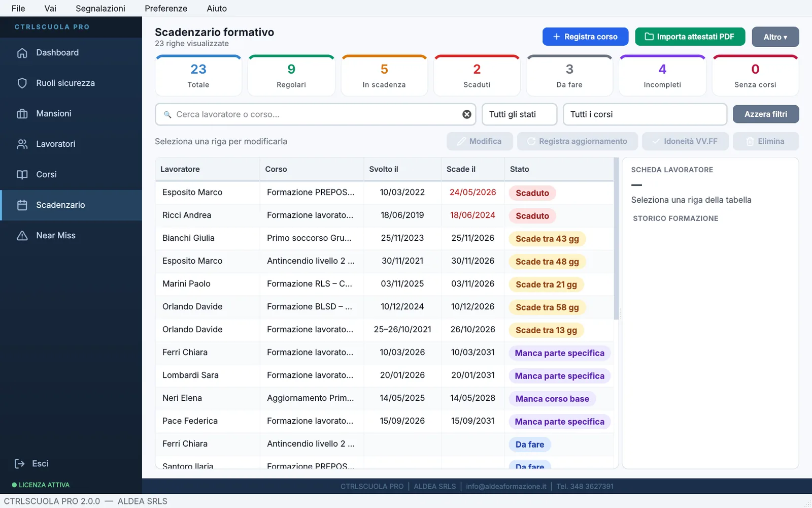Viewport: 812px width, 508px height.
Task: Click the magnifier icon in the search box
Action: [x=167, y=115]
